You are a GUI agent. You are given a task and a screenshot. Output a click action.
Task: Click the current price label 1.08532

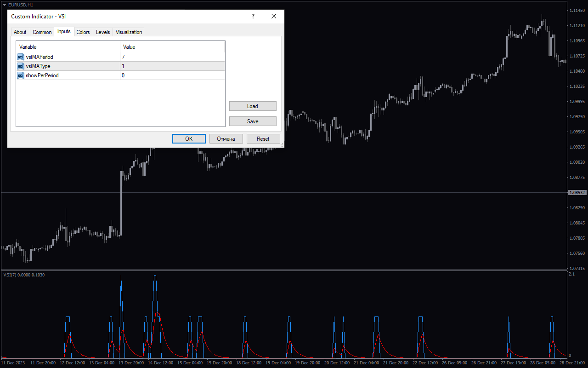pos(577,193)
